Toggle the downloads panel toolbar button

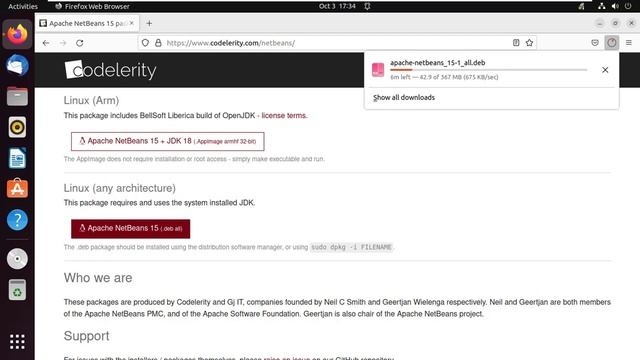[x=611, y=42]
